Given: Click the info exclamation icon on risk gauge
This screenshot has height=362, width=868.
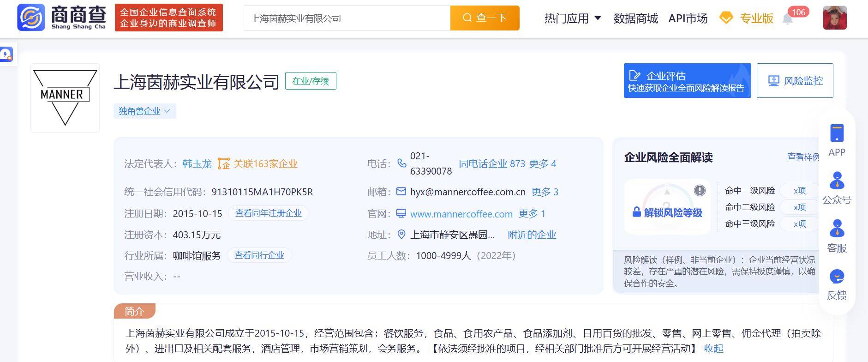Looking at the screenshot, I should click(700, 190).
